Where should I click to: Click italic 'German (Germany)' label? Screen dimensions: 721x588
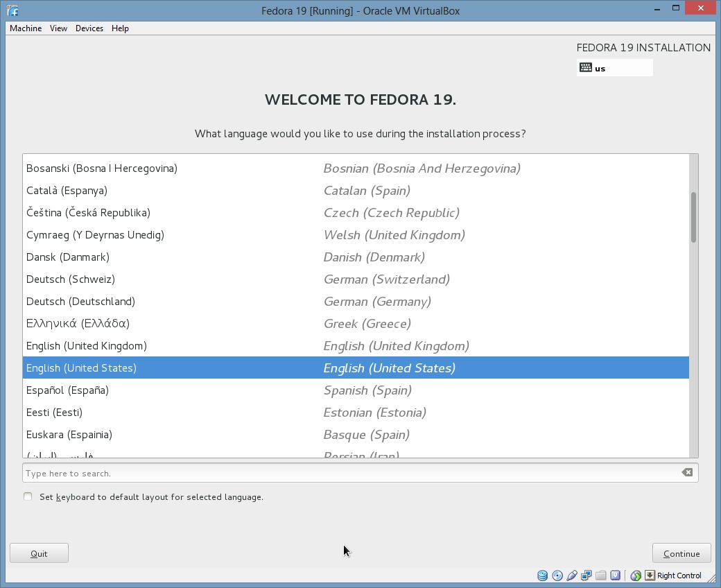pyautogui.click(x=378, y=301)
